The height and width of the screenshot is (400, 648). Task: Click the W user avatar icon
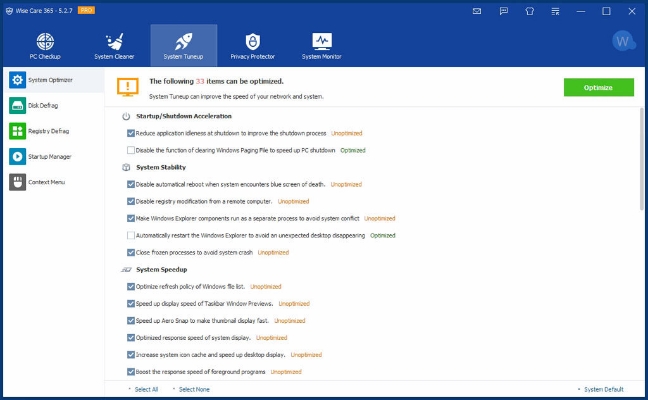[x=623, y=41]
